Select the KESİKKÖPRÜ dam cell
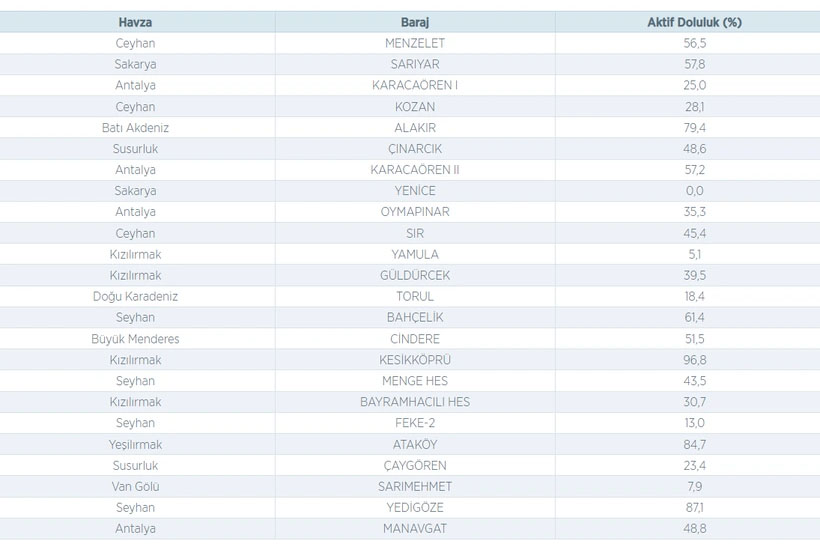The height and width of the screenshot is (545, 820). [415, 360]
